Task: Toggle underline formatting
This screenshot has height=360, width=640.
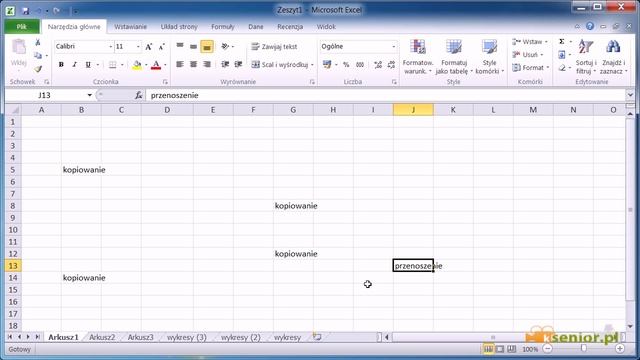Action: [88, 64]
